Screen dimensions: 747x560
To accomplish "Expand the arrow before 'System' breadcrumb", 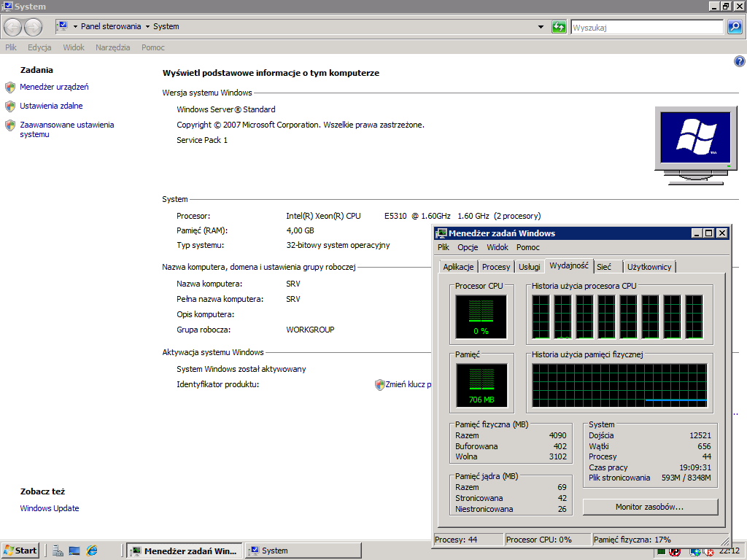I will [147, 27].
